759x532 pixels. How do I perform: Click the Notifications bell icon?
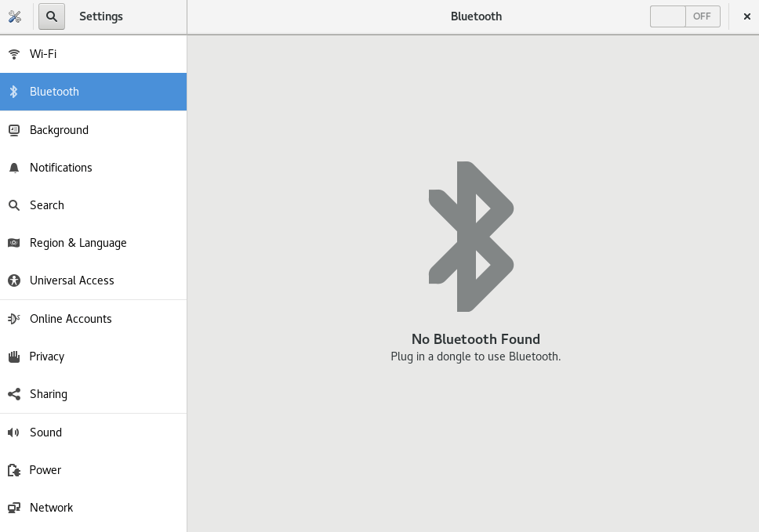pyautogui.click(x=13, y=167)
